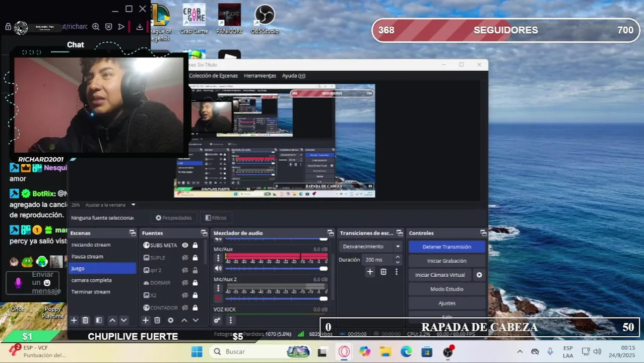The width and height of the screenshot is (644, 363).
Task: Add a new source with the plus icon
Action: point(146,320)
